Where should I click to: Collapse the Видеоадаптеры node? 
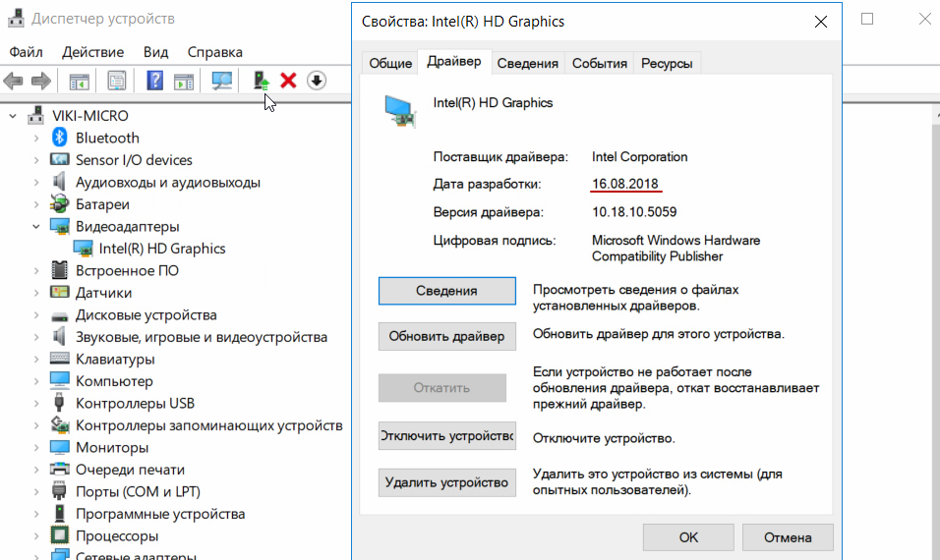pyautogui.click(x=36, y=226)
